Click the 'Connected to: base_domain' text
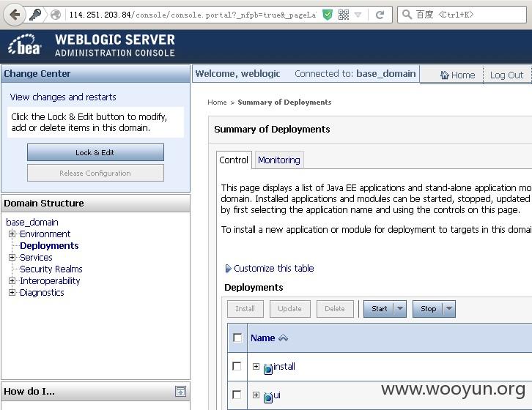Image resolution: width=532 pixels, height=410 pixels. click(355, 74)
